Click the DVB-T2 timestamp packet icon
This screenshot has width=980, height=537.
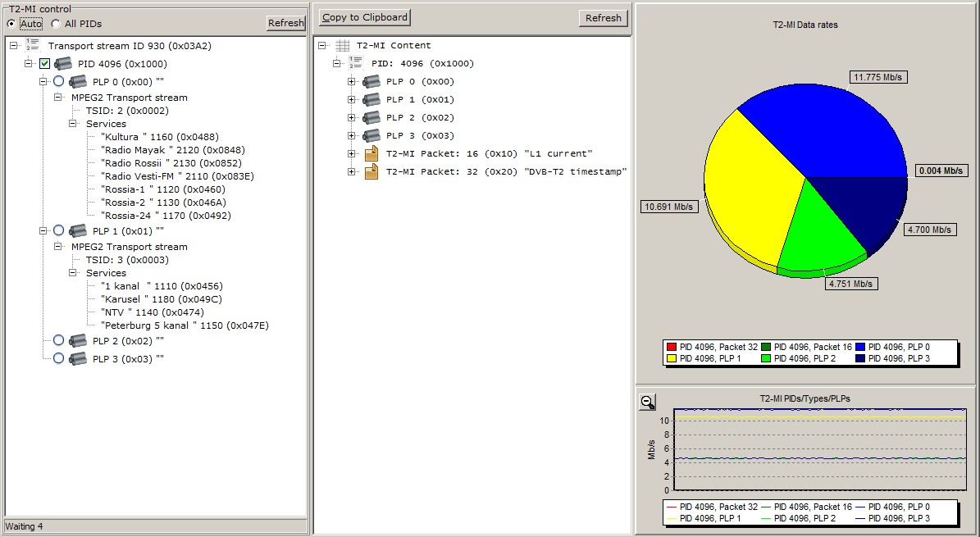[x=371, y=171]
